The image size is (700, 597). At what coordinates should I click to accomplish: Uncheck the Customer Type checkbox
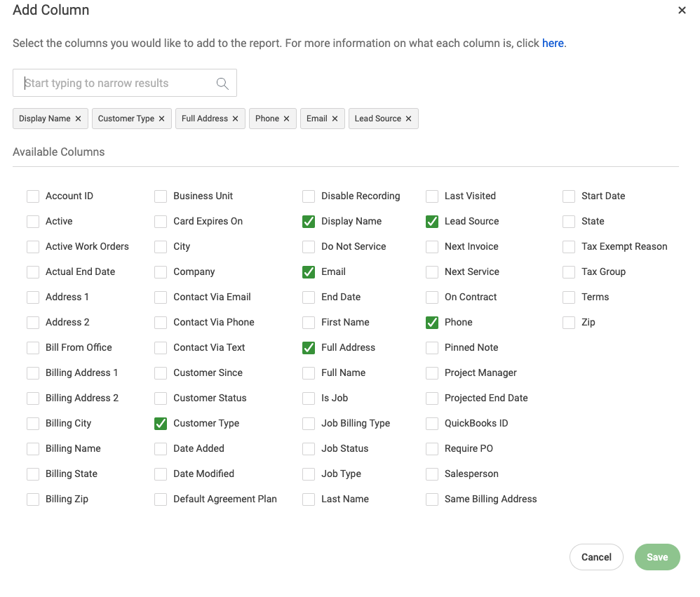coord(161,424)
